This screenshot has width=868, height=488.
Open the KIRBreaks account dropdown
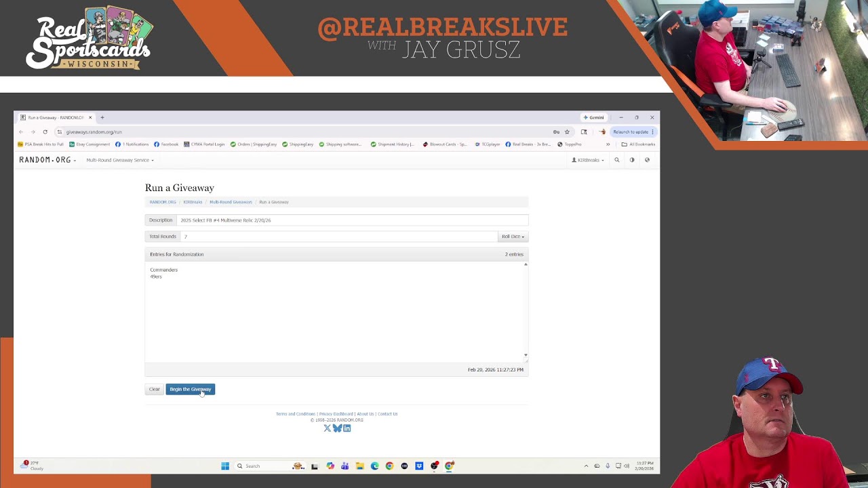[588, 160]
